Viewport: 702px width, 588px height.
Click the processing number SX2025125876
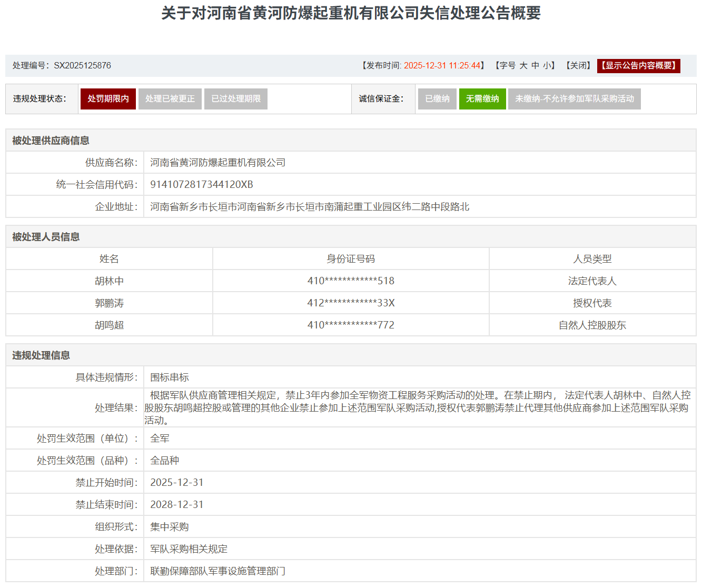click(82, 66)
